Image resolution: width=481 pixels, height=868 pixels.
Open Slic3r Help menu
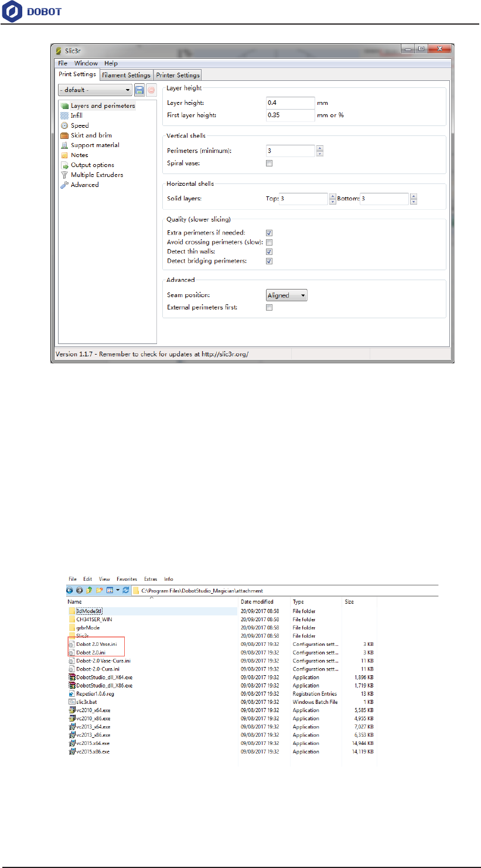[x=111, y=63]
